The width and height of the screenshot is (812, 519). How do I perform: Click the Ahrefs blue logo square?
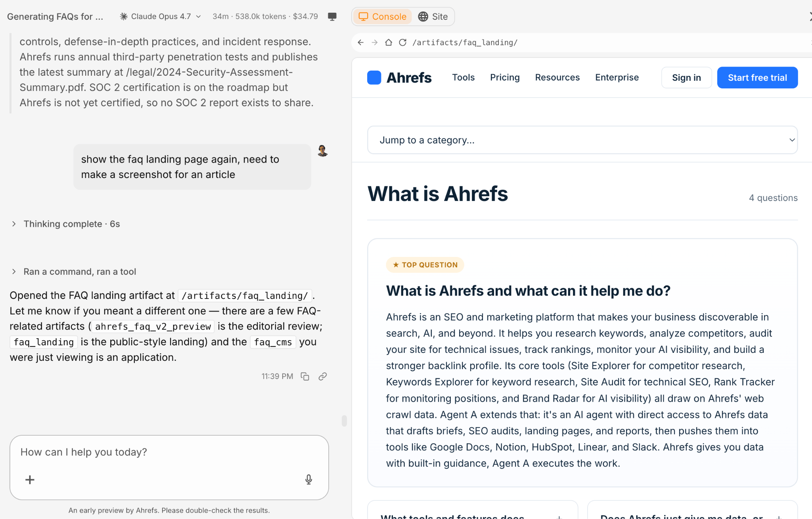coord(374,77)
